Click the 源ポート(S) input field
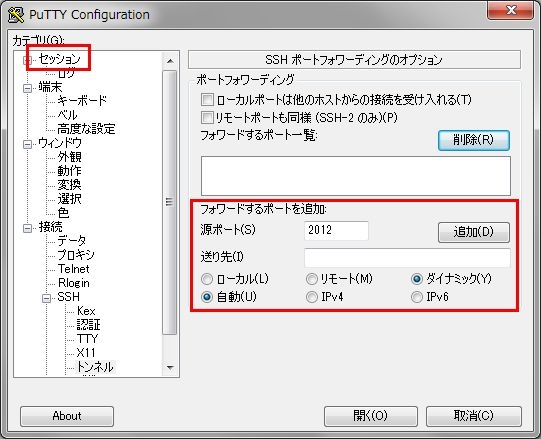Image resolution: width=541 pixels, height=439 pixels. coord(336,231)
